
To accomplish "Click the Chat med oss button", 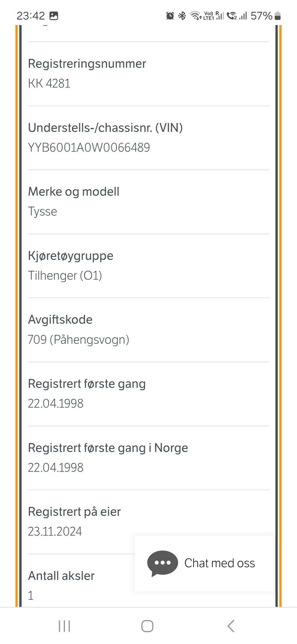I will 204,563.
